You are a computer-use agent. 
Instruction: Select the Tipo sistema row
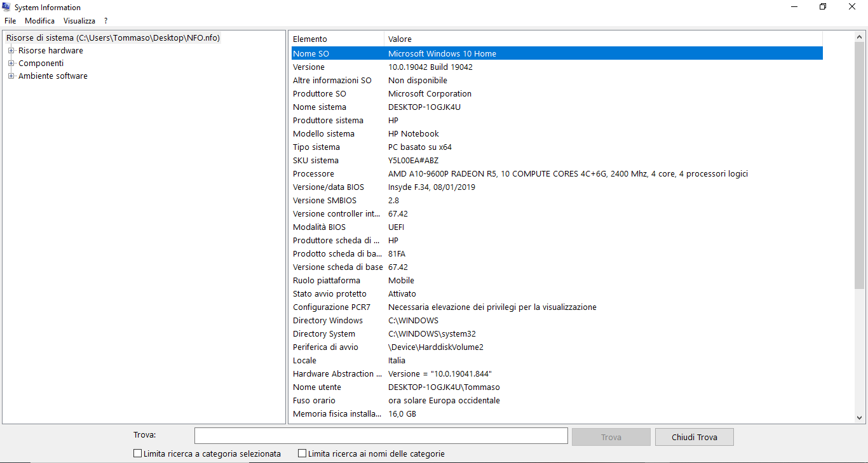tap(557, 147)
